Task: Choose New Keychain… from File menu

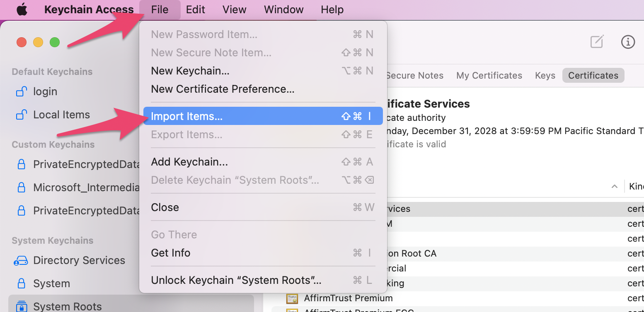Action: point(263,71)
